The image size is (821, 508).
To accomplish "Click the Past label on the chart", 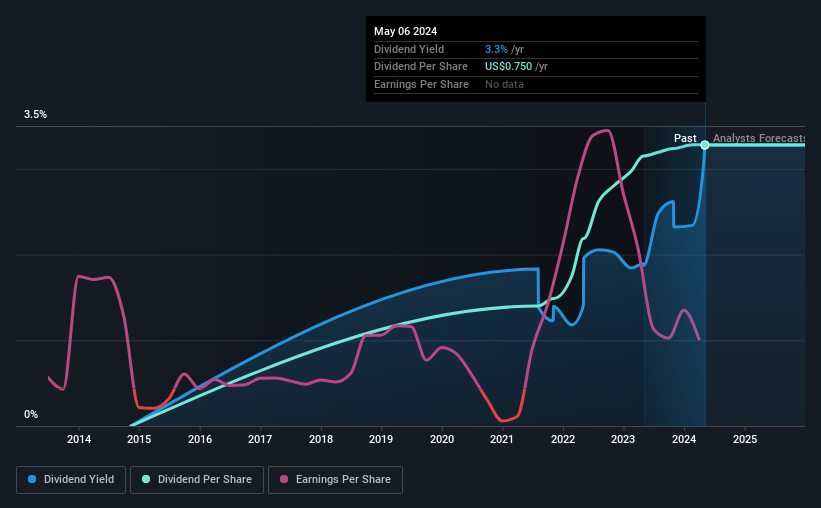I will [685, 138].
